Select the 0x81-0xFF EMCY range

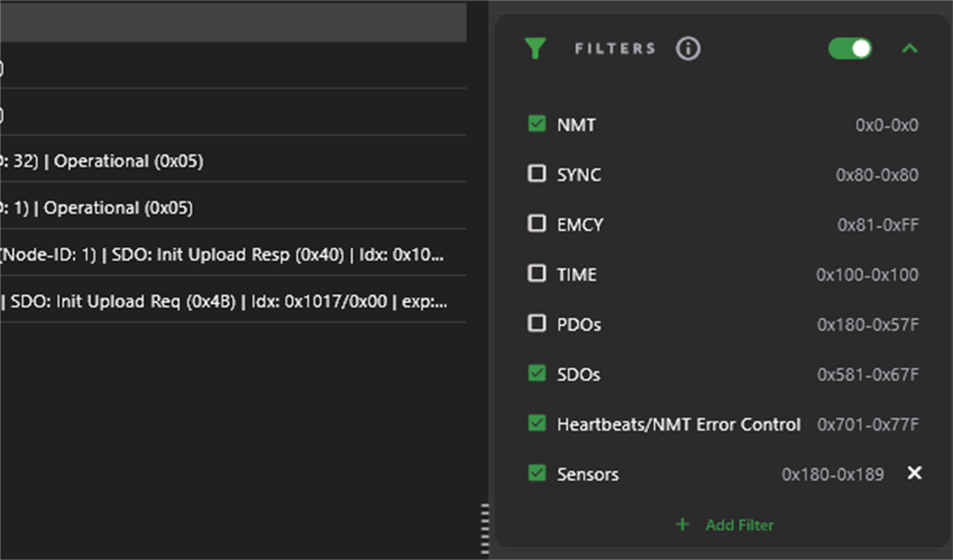tap(878, 225)
